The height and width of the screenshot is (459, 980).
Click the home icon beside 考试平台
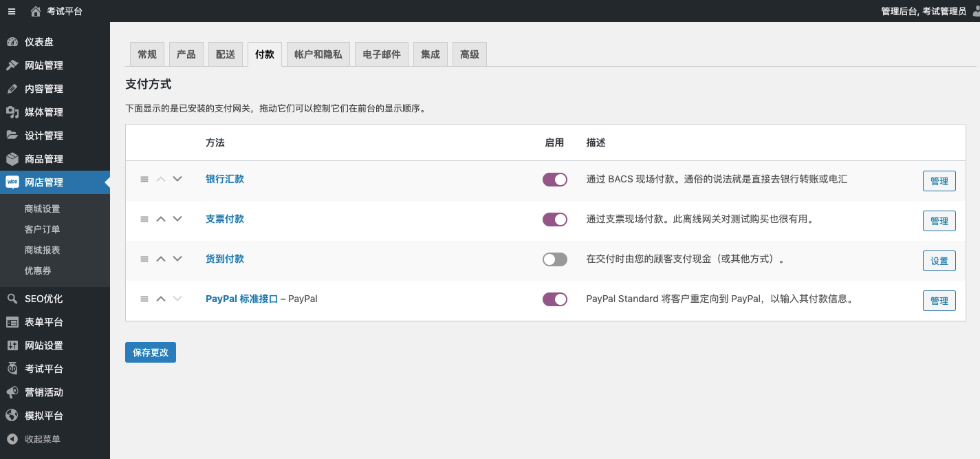[36, 11]
